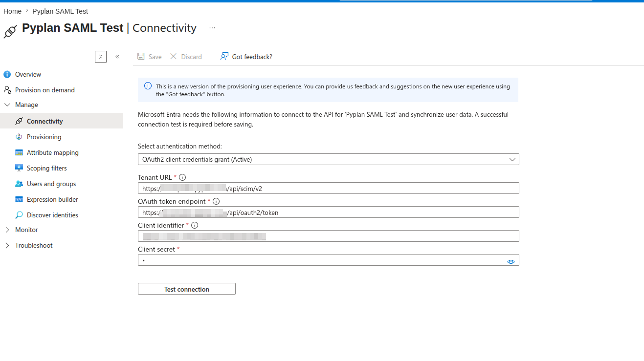Open Scoping filters
Viewport: 644px width, 361px height.
(x=46, y=168)
